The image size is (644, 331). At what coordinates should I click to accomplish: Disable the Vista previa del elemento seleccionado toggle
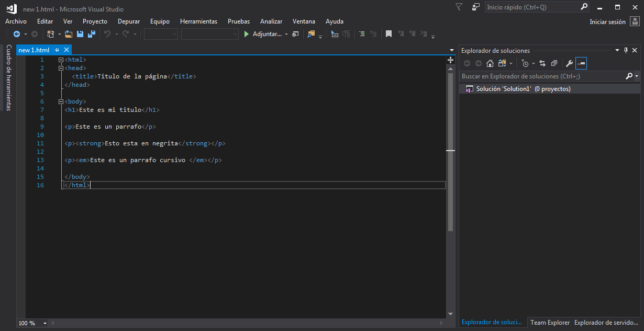click(581, 63)
